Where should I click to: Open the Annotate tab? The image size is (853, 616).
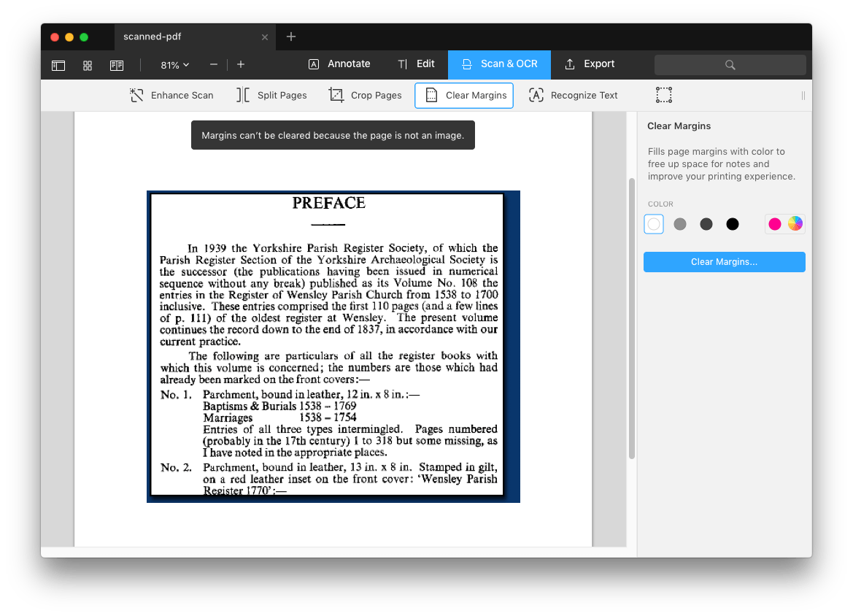pyautogui.click(x=339, y=63)
